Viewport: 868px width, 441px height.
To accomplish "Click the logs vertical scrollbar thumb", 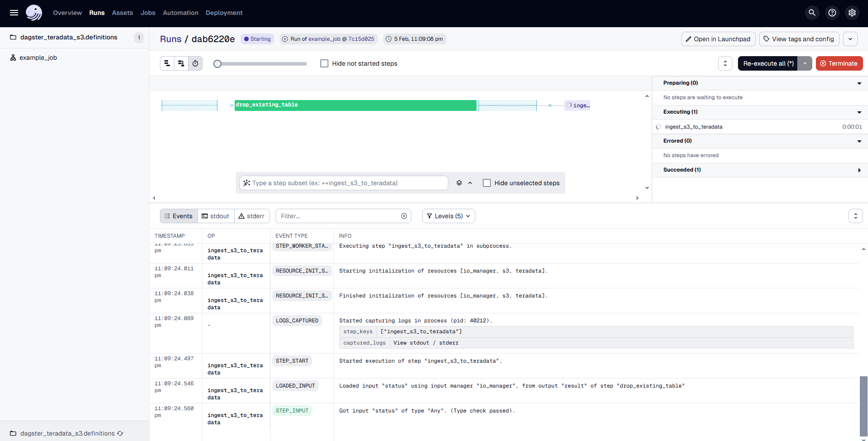I will tap(863, 406).
